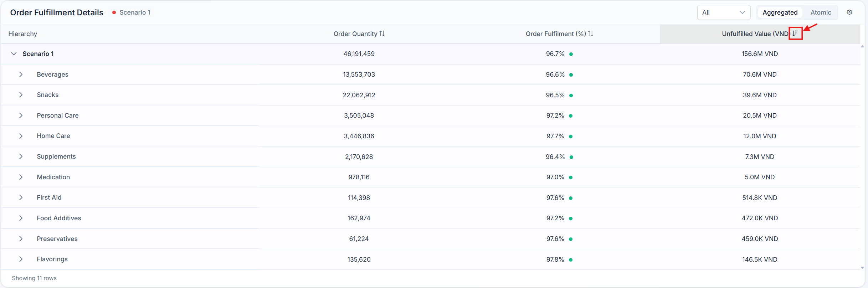The height and width of the screenshot is (288, 868).
Task: Sort by Order Quantity column icon
Action: [382, 34]
